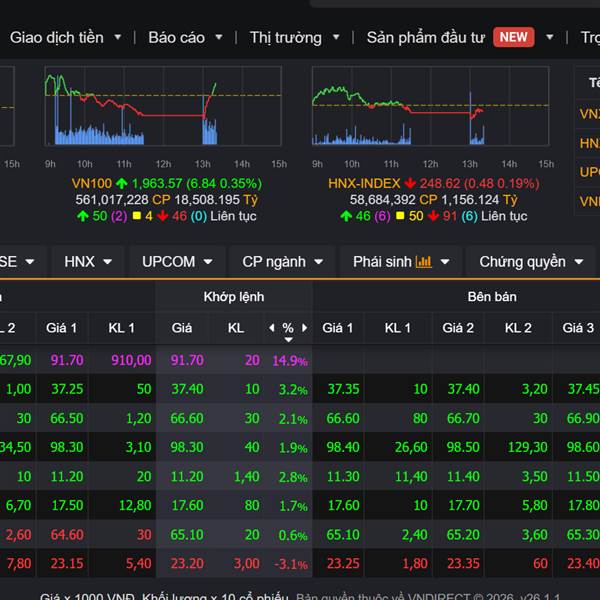
Task: Click green up arrow next to VN100
Action: [x=122, y=183]
